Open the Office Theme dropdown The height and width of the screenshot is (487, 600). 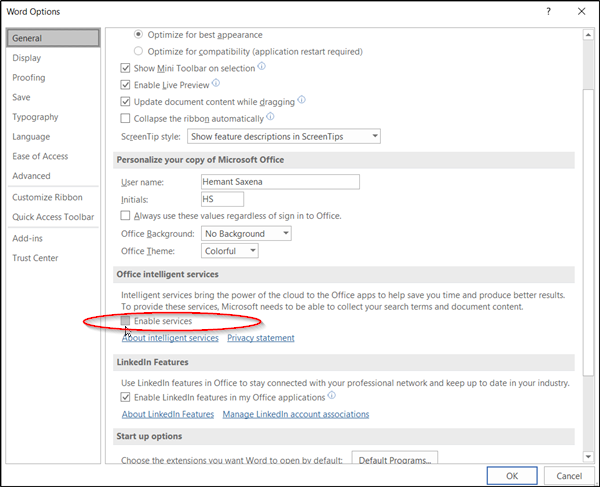coord(230,251)
